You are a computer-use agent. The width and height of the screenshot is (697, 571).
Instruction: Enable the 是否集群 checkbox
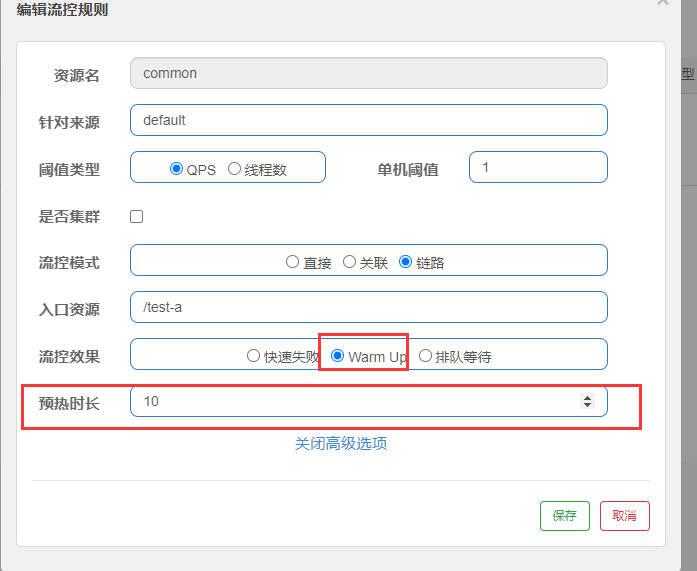pos(136,216)
